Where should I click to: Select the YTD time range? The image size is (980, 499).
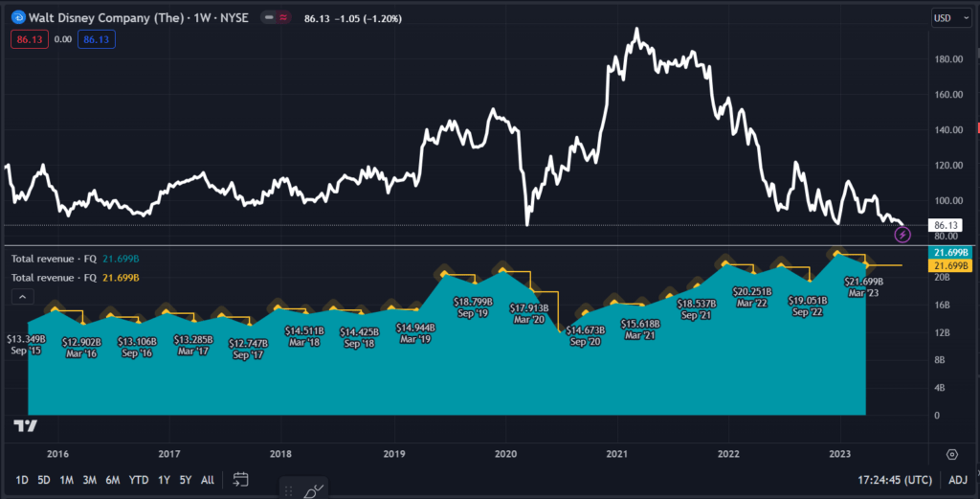pos(139,480)
